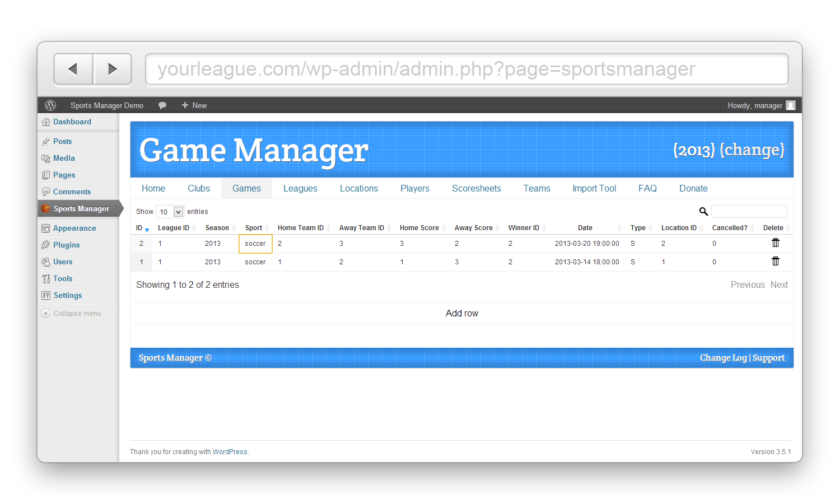Click the plus New item in admin bar
This screenshot has height=504, width=840.
tap(194, 105)
